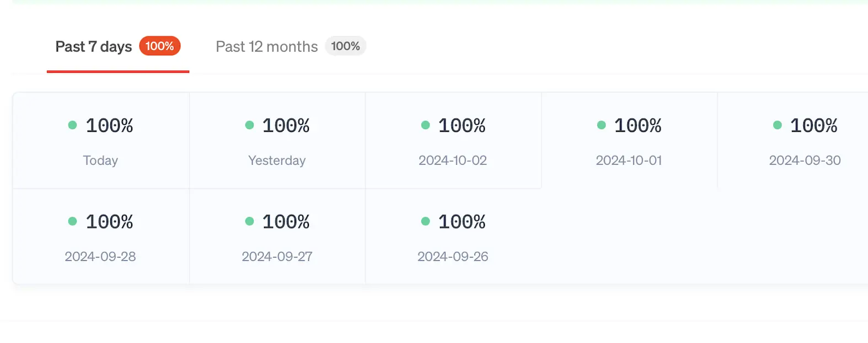Screen dimensions: 868x343
Task: Select the green status dot for 2024-09-28
Action: (x=72, y=221)
